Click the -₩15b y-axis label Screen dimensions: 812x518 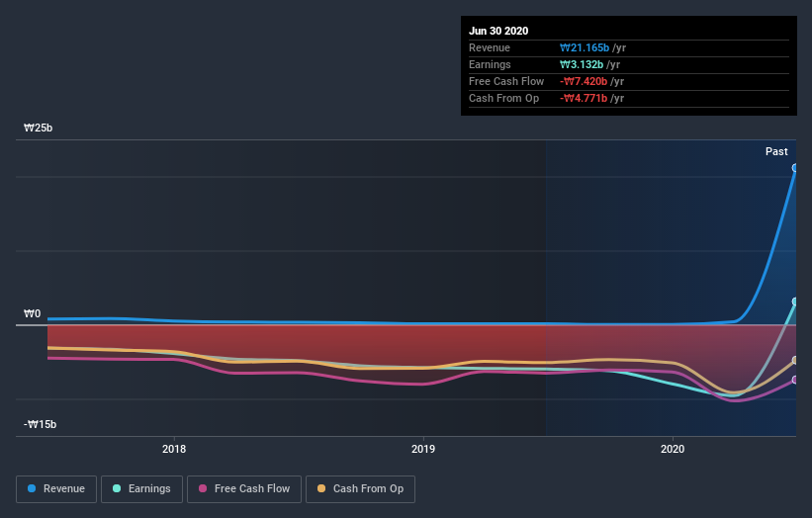click(x=40, y=424)
